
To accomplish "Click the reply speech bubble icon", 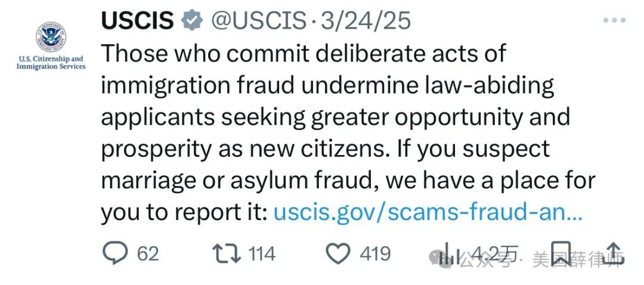I will (115, 253).
